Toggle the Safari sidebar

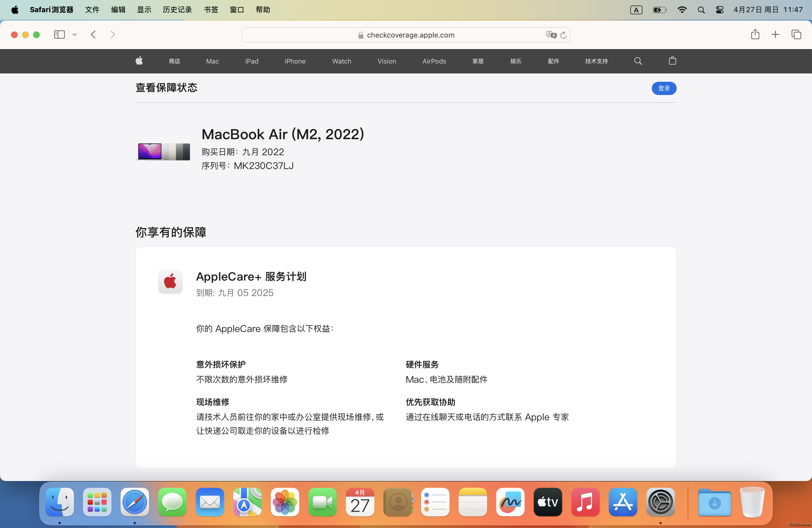pos(59,35)
